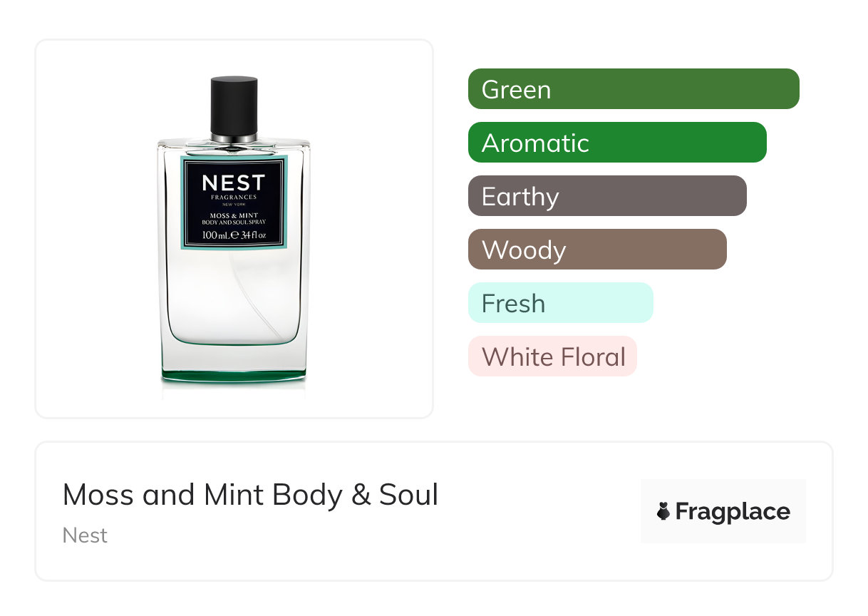This screenshot has width=868, height=616.
Task: Click the Fragplace brand name text
Action: [x=733, y=512]
